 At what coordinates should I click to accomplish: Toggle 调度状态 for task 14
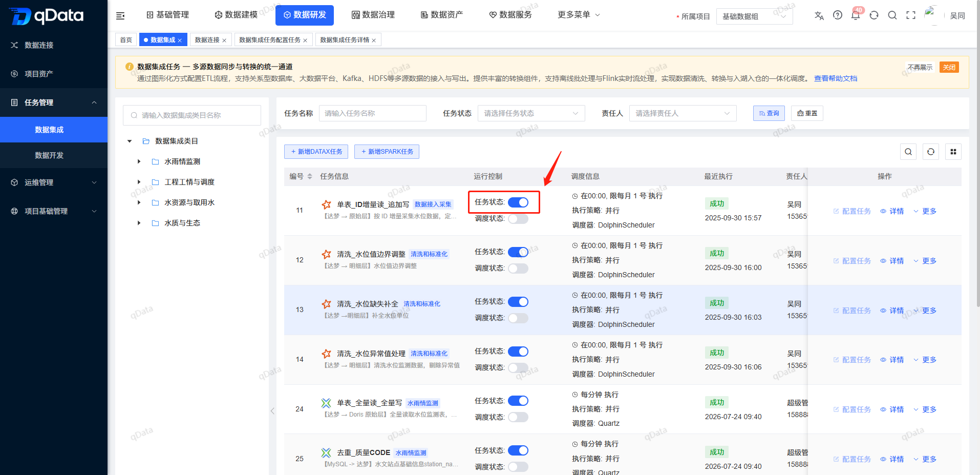click(x=518, y=368)
